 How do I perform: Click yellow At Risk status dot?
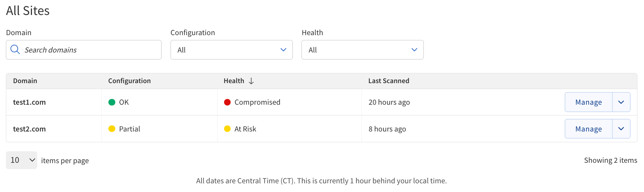tap(228, 129)
